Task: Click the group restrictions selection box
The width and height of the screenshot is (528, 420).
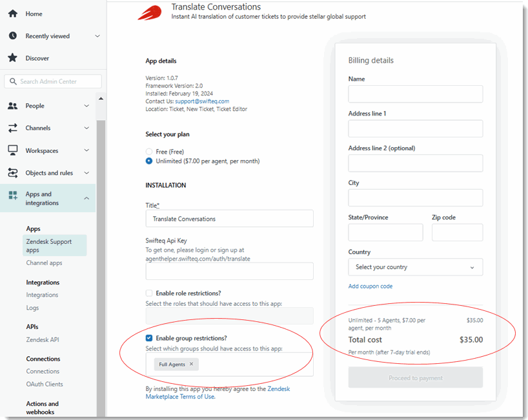Action: pos(229,364)
